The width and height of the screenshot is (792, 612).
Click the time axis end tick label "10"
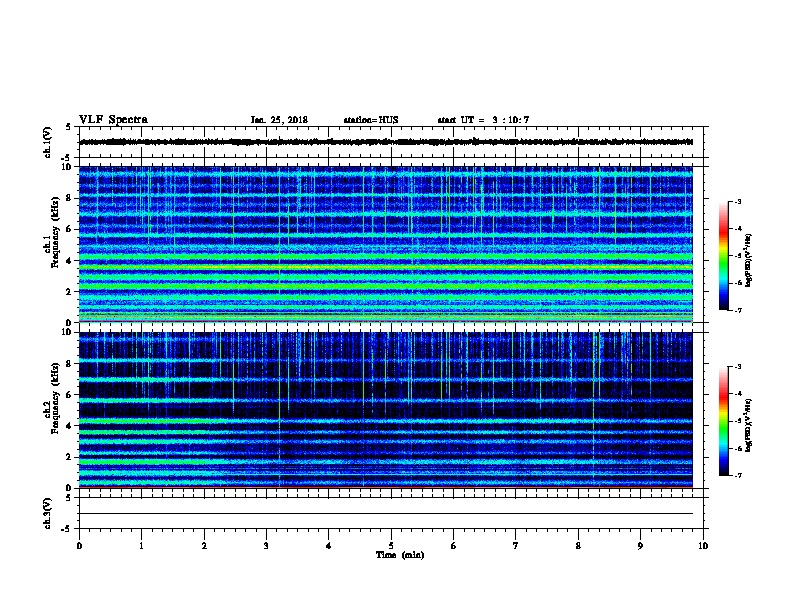703,546
